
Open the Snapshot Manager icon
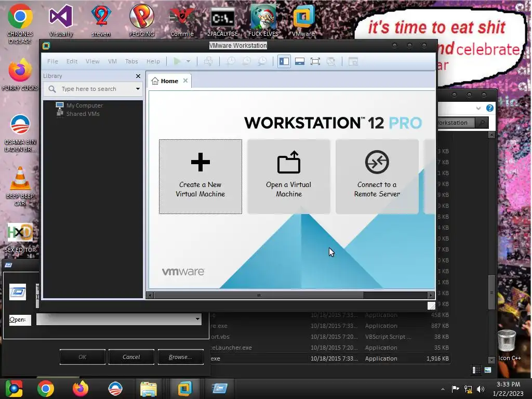click(262, 61)
